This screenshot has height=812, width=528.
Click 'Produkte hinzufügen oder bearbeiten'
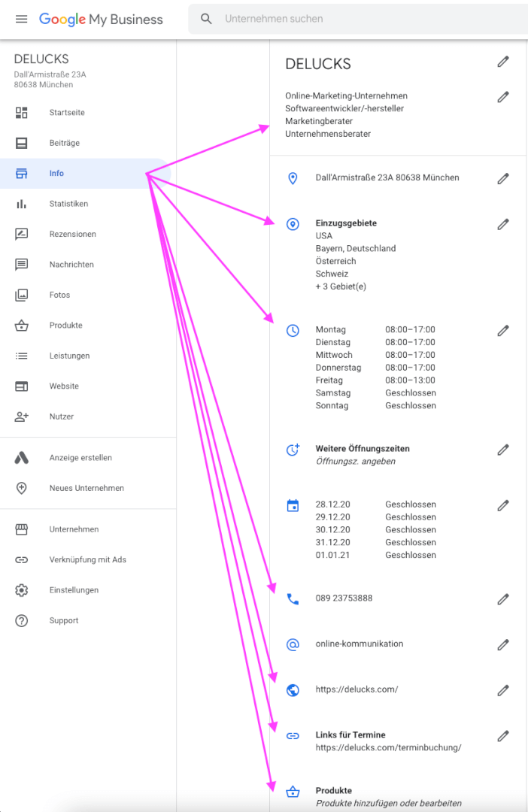tap(389, 803)
